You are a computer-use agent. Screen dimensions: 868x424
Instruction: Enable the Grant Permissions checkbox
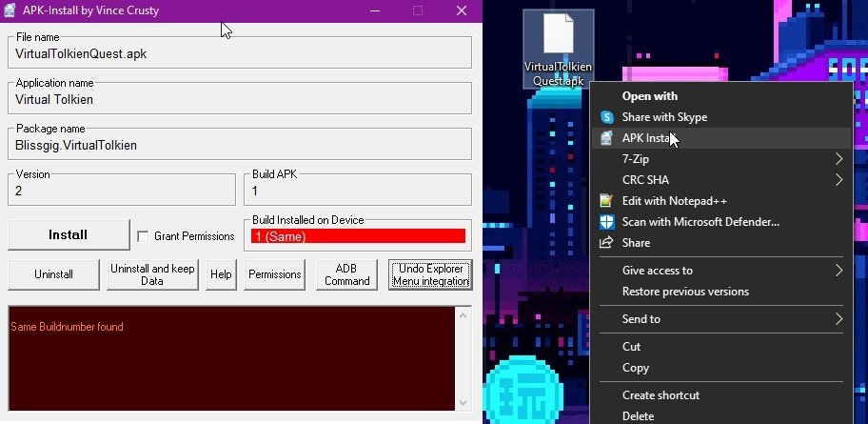pos(143,236)
